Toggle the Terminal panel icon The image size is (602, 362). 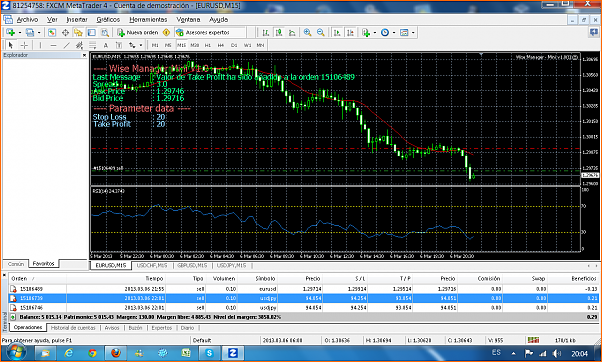click(x=91, y=33)
